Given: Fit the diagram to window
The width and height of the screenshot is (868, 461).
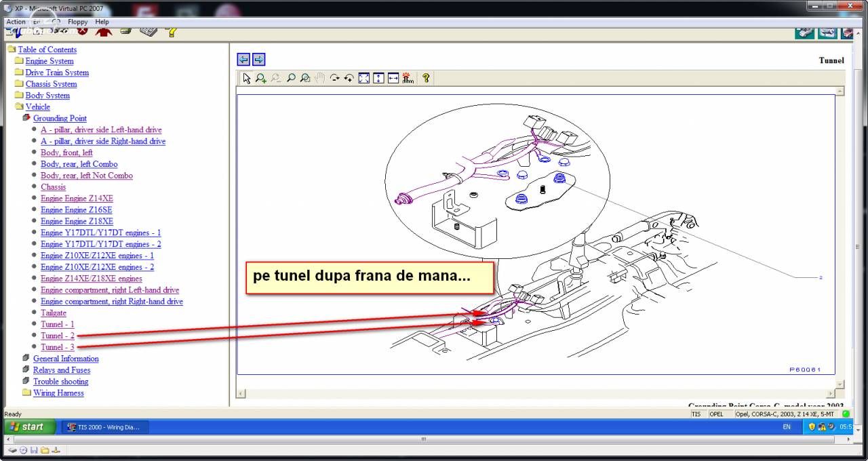Looking at the screenshot, I should [363, 78].
